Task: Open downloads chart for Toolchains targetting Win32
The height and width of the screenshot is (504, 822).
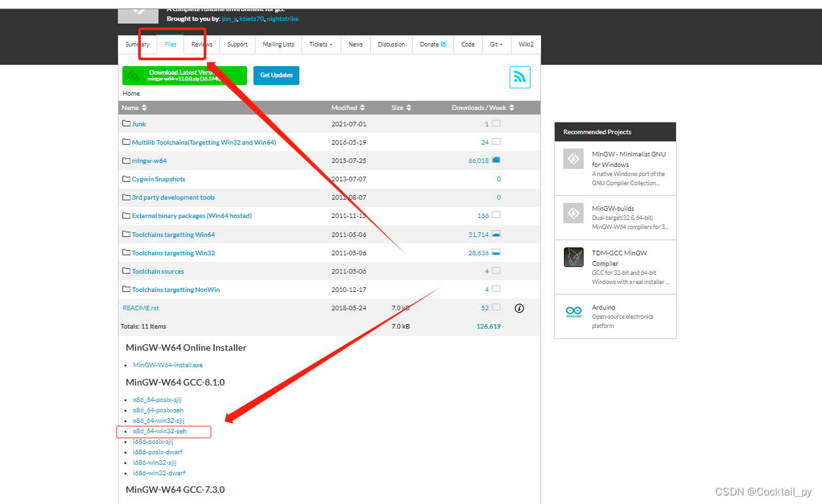Action: (496, 252)
